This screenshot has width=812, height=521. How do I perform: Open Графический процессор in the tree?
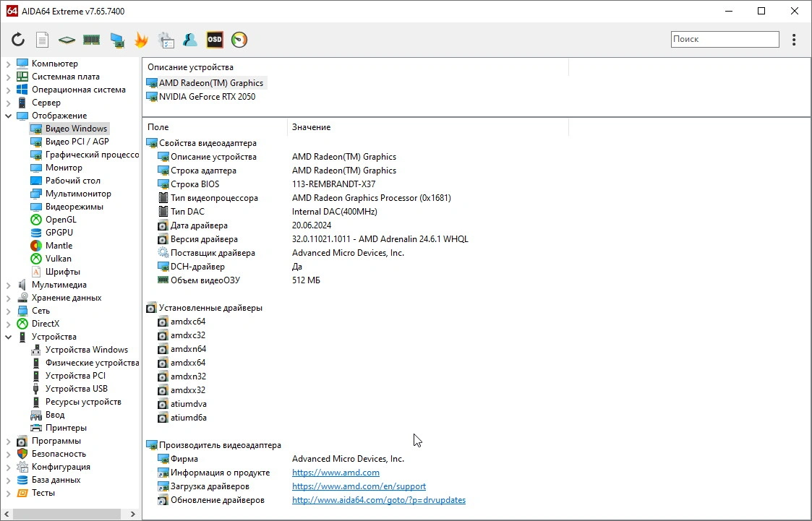coord(92,154)
